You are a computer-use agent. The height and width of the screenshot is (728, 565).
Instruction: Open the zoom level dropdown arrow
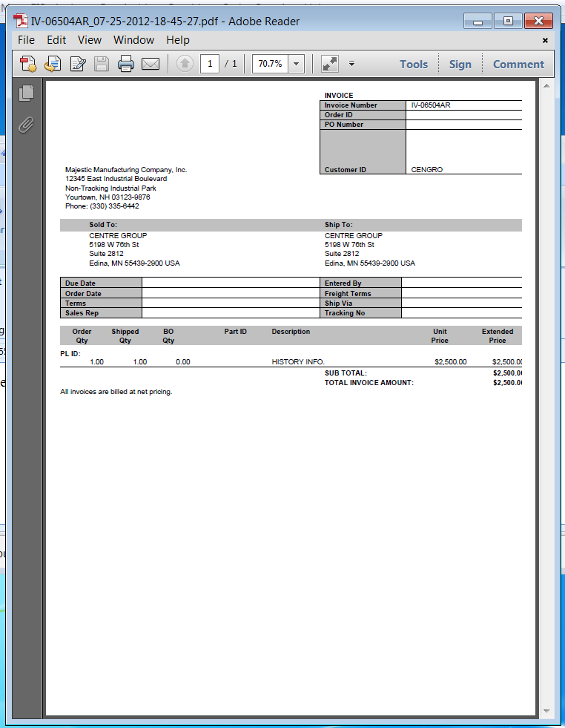pyautogui.click(x=296, y=64)
